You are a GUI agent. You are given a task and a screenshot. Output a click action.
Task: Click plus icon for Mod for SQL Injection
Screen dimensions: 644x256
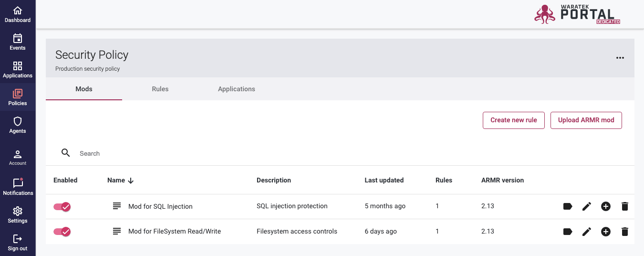click(x=606, y=206)
